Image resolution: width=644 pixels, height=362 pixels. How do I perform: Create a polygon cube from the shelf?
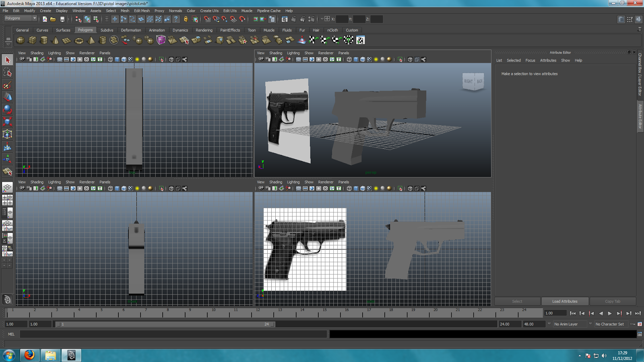32,40
